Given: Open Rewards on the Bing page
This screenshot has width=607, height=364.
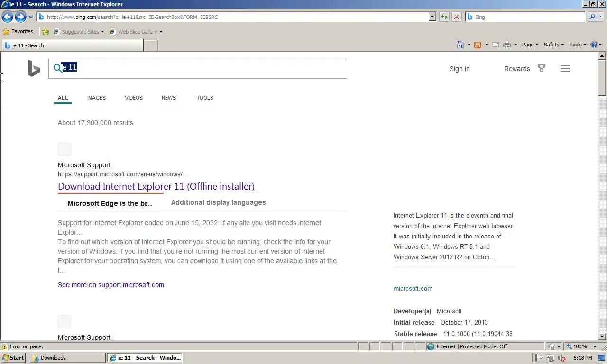Looking at the screenshot, I should coord(517,69).
